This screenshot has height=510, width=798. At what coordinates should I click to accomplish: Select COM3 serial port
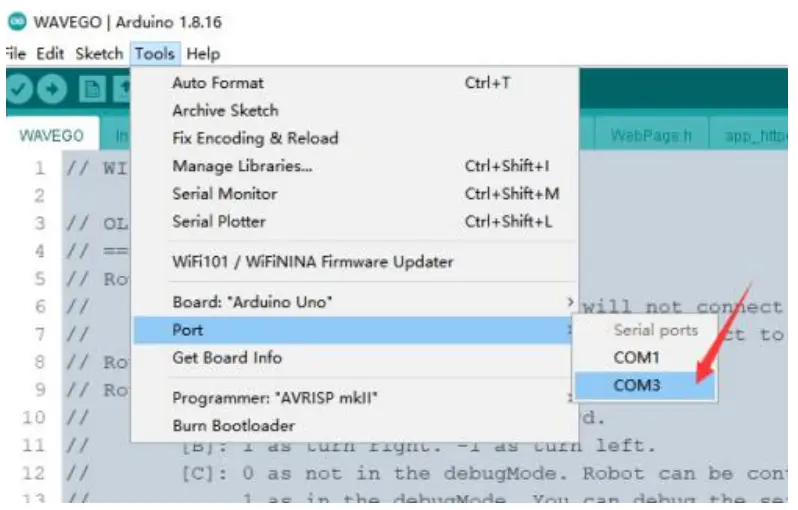coord(638,385)
